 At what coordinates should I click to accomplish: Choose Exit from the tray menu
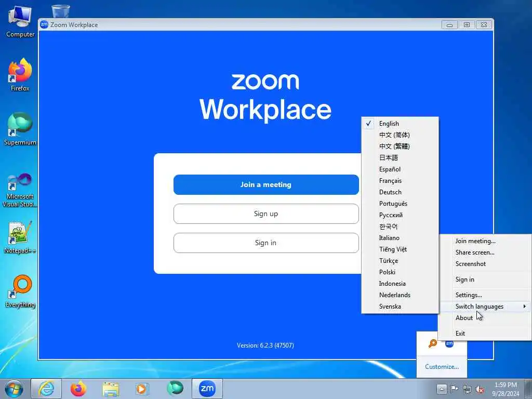[x=486, y=333]
